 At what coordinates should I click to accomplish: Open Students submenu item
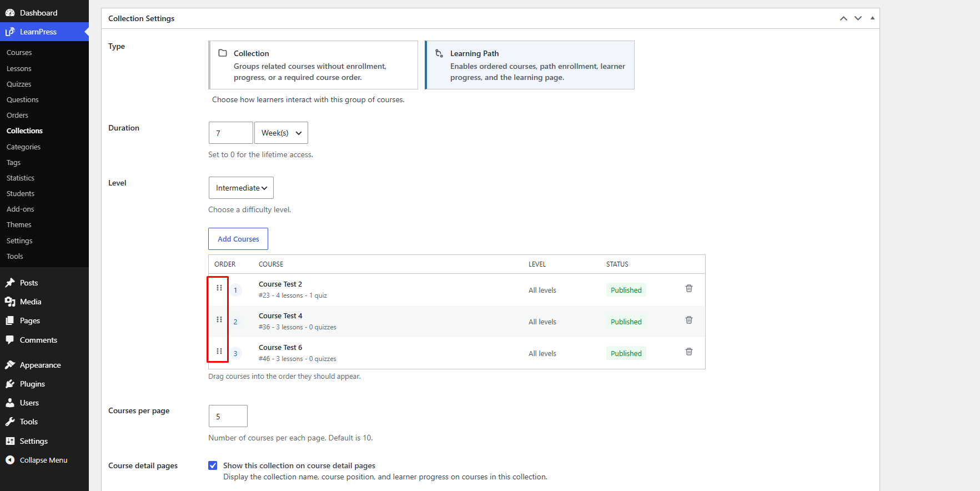(21, 194)
